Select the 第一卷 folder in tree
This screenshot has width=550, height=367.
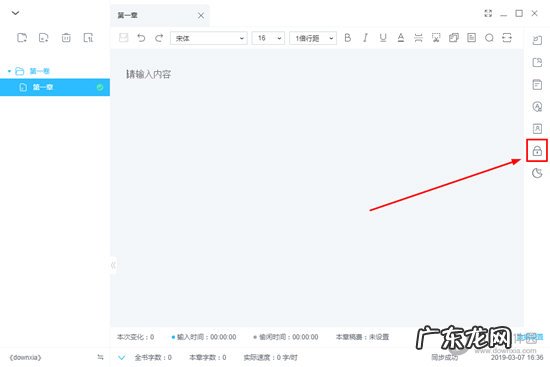(40, 71)
